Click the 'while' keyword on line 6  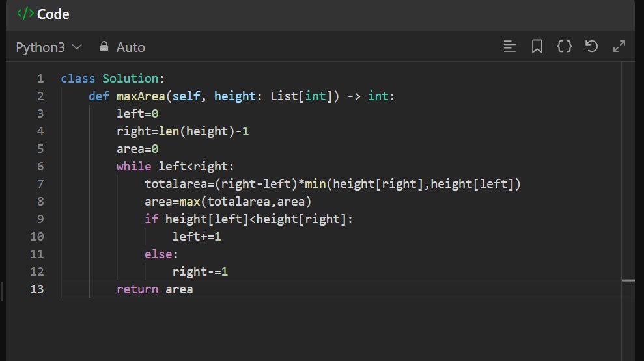point(134,166)
